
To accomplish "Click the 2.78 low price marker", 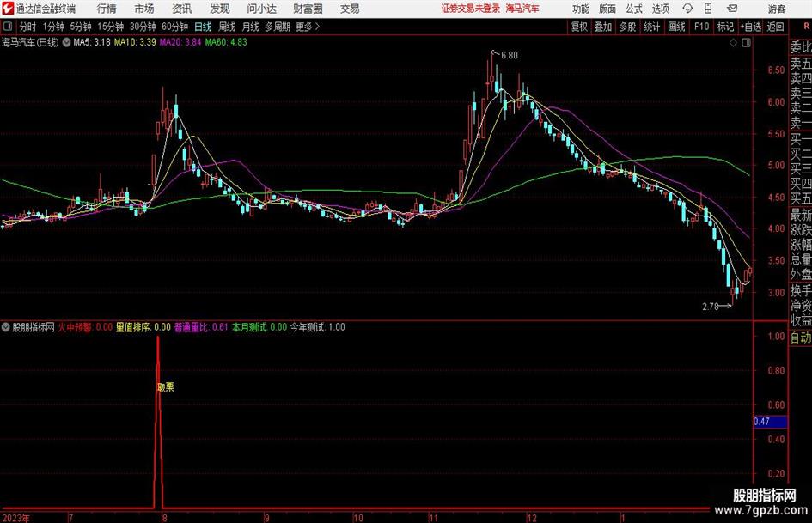I will 710,307.
